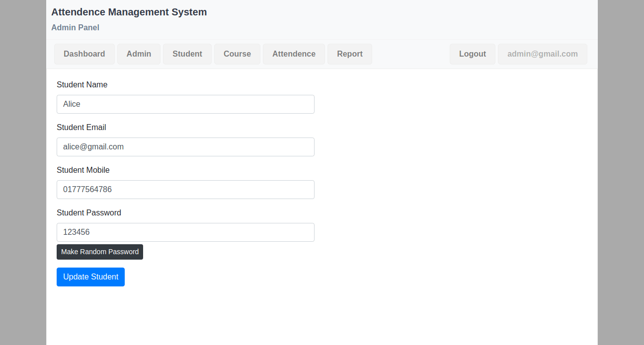Click the admin@gmail.com account button
This screenshot has width=644, height=345.
pyautogui.click(x=542, y=54)
